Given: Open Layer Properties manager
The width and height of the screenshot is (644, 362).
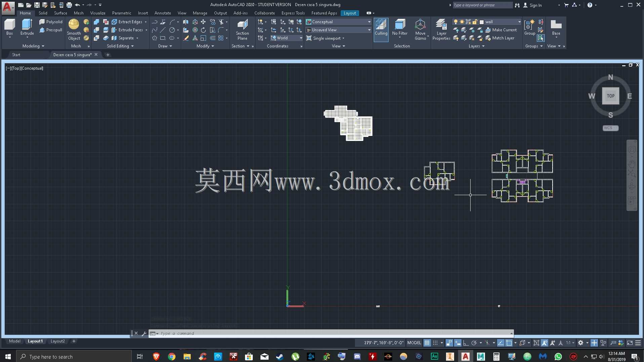Looking at the screenshot, I should click(x=441, y=30).
